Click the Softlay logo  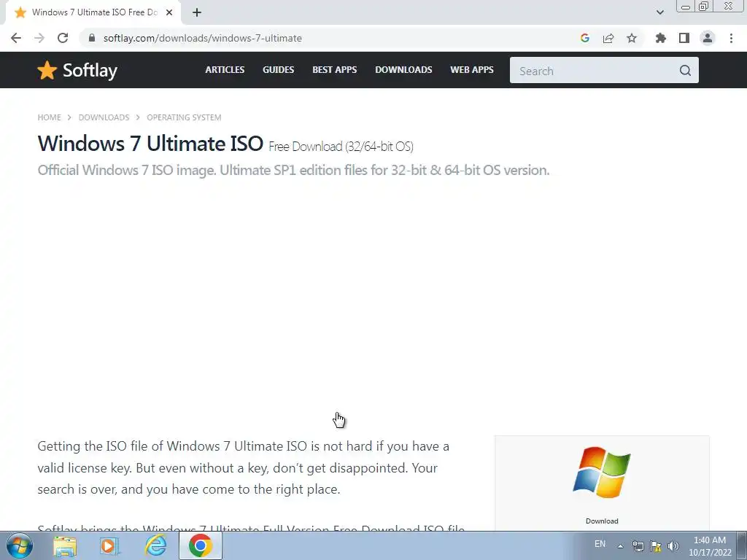tap(77, 71)
